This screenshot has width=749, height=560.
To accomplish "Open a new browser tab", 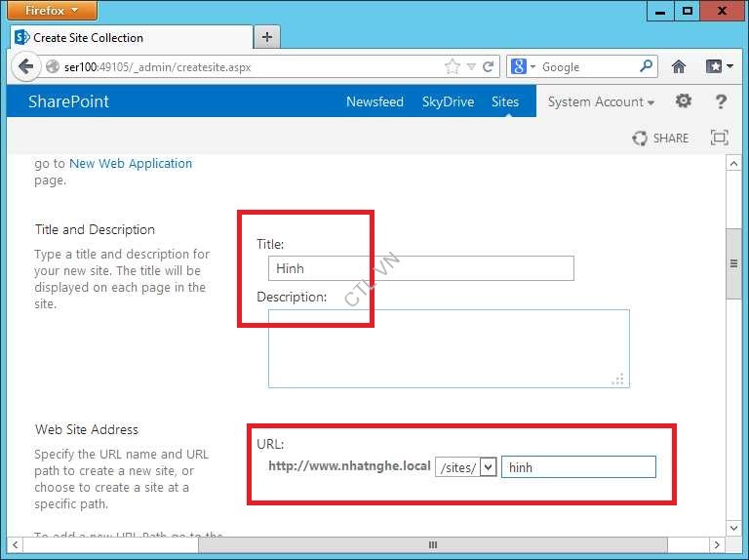I will point(266,37).
